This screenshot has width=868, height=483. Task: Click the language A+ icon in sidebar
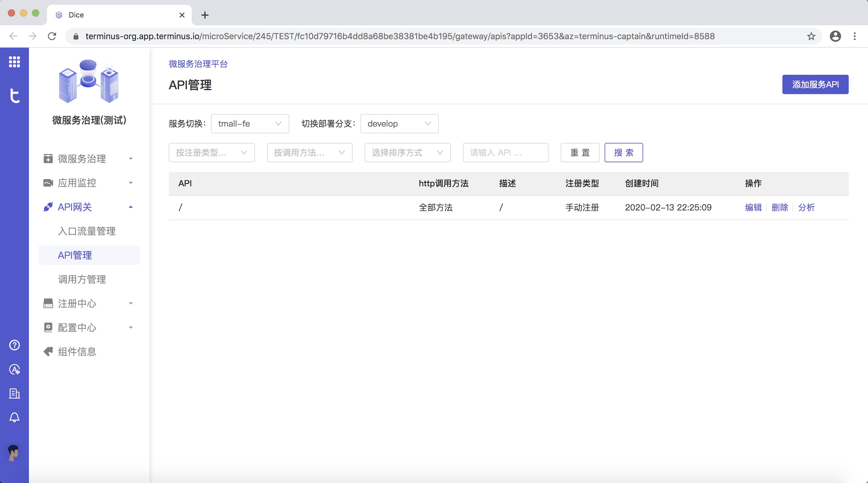pyautogui.click(x=14, y=369)
